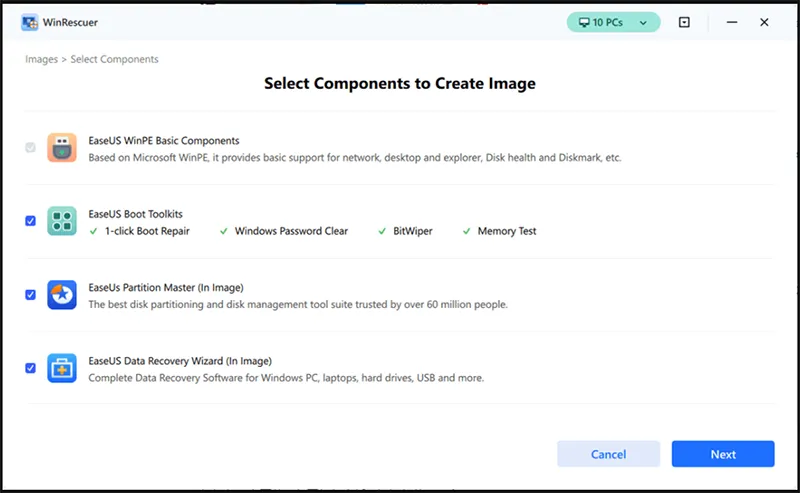The height and width of the screenshot is (493, 800).
Task: Click the 'best disk partitioning' description text
Action: pyautogui.click(x=298, y=305)
